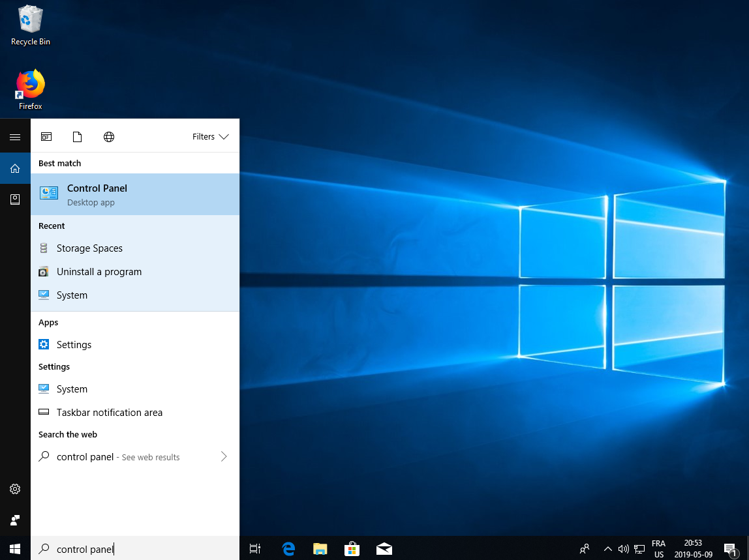This screenshot has width=749, height=560.
Task: Expand the Filters dropdown
Action: point(210,137)
